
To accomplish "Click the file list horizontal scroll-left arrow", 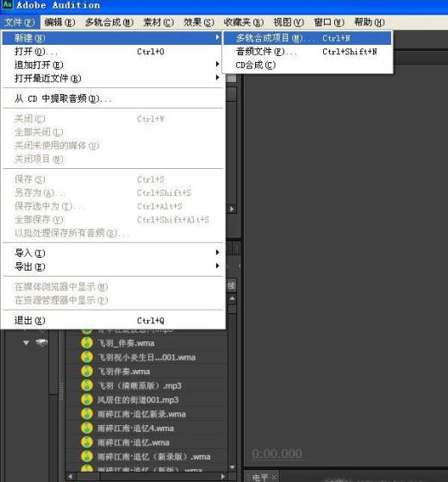I will tap(71, 477).
